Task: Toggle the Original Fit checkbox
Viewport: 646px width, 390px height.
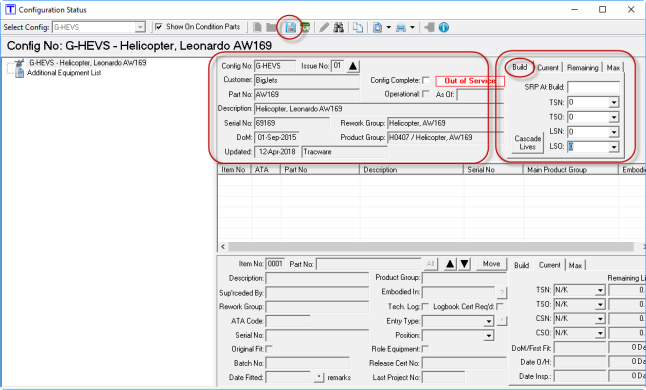Action: point(269,349)
